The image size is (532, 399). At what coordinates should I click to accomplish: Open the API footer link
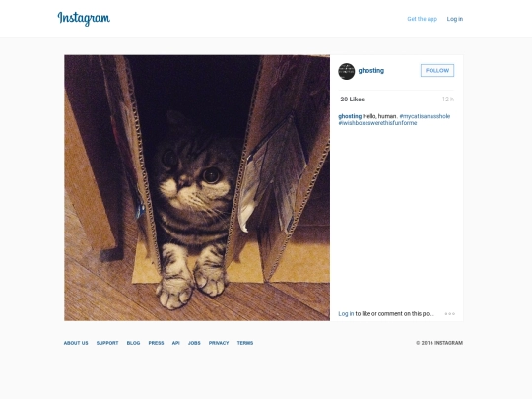[x=175, y=343]
